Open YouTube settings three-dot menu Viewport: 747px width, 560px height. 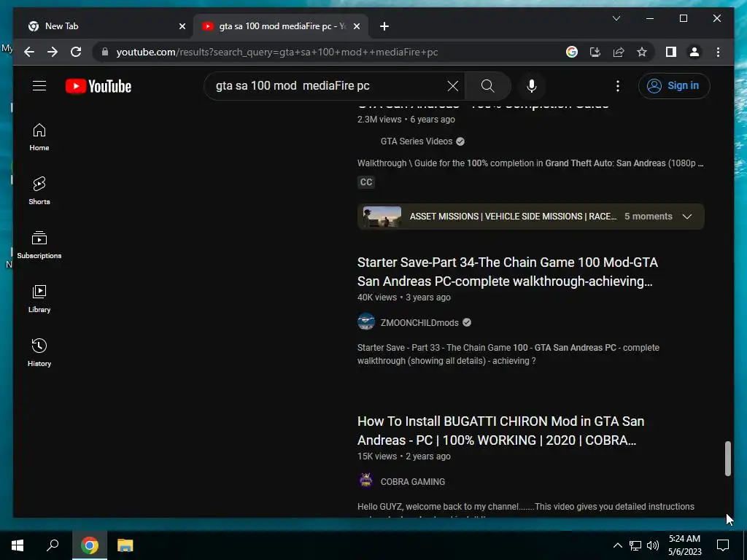click(x=618, y=86)
